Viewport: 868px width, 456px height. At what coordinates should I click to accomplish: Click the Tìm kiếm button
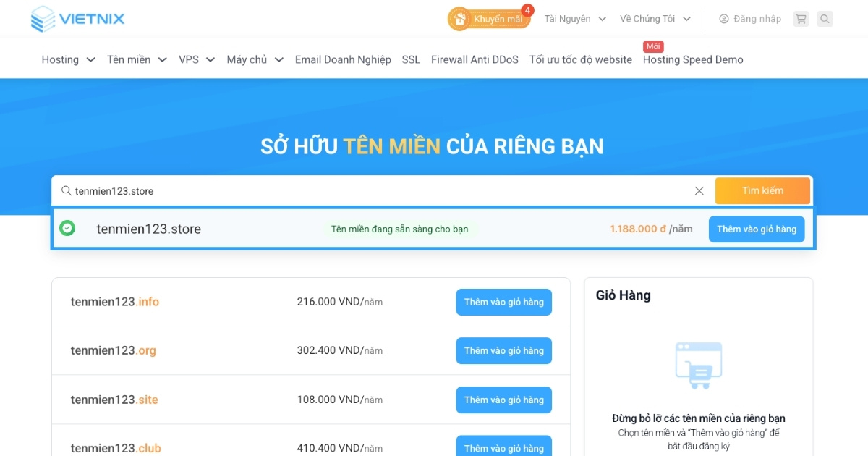[763, 190]
